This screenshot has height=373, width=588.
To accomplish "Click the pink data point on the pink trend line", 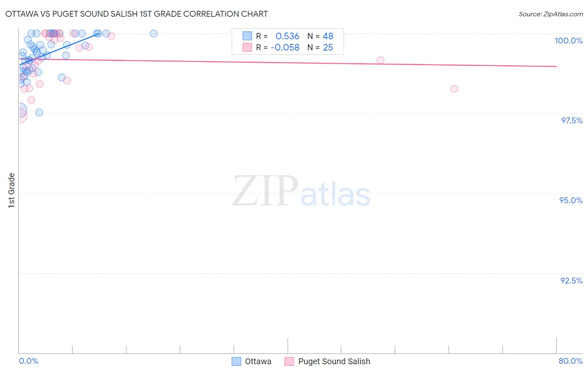I will (x=380, y=60).
